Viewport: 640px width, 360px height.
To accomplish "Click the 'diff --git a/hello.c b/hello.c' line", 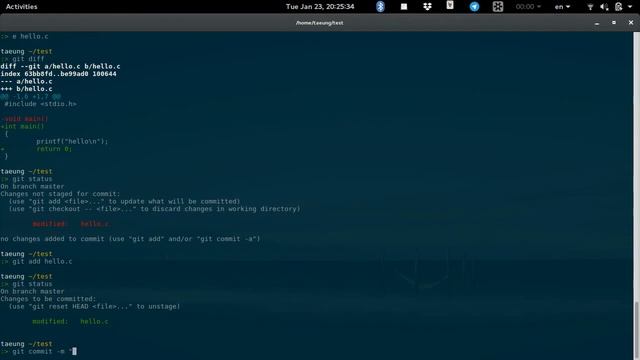I will coord(60,66).
